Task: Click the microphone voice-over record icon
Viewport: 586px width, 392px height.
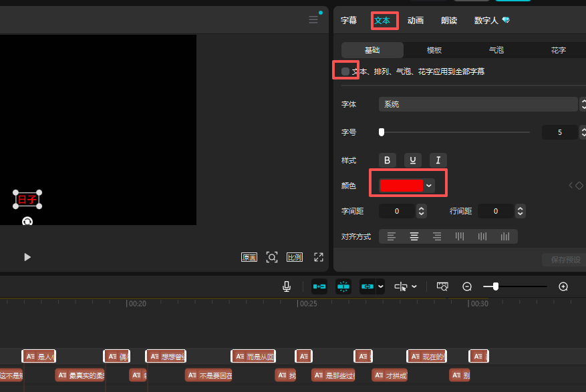Action: coord(287,286)
